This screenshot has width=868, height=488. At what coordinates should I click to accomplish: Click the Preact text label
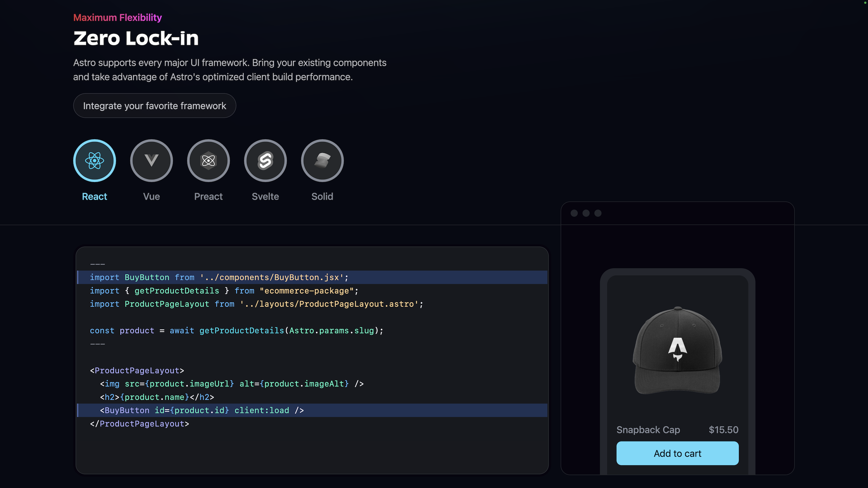tap(208, 197)
